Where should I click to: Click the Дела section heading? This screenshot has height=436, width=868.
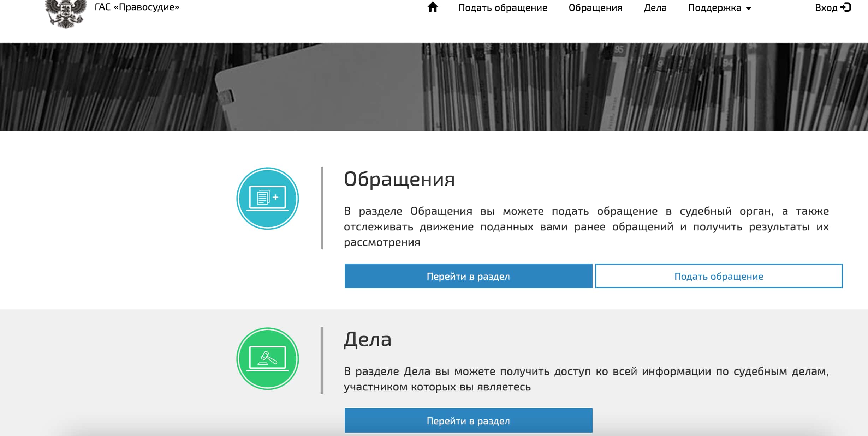coord(367,339)
